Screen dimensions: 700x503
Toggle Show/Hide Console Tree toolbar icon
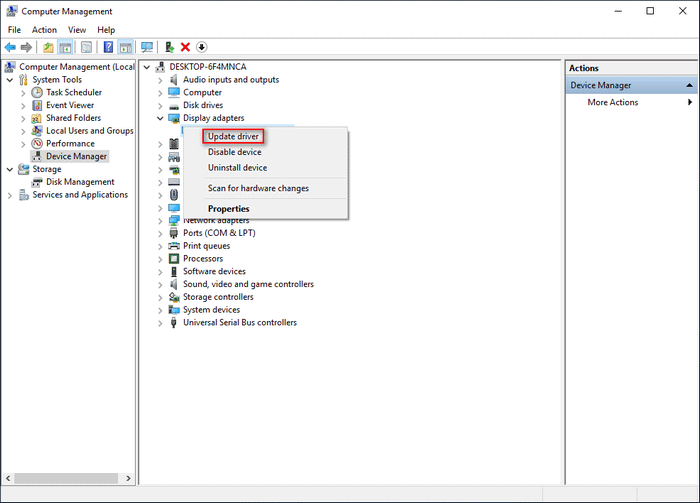tap(65, 47)
